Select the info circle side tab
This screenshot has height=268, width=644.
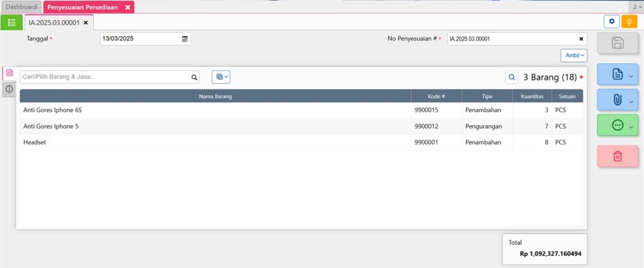click(9, 89)
